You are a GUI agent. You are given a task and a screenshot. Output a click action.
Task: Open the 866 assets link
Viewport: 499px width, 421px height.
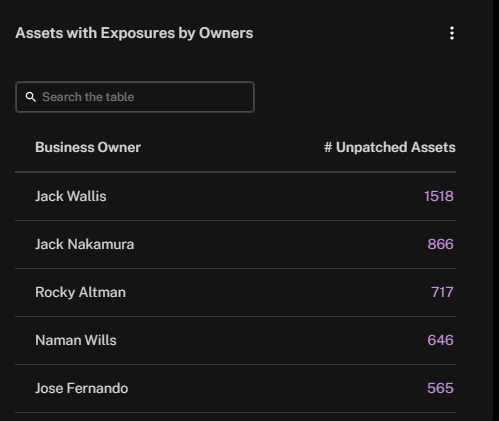(440, 244)
